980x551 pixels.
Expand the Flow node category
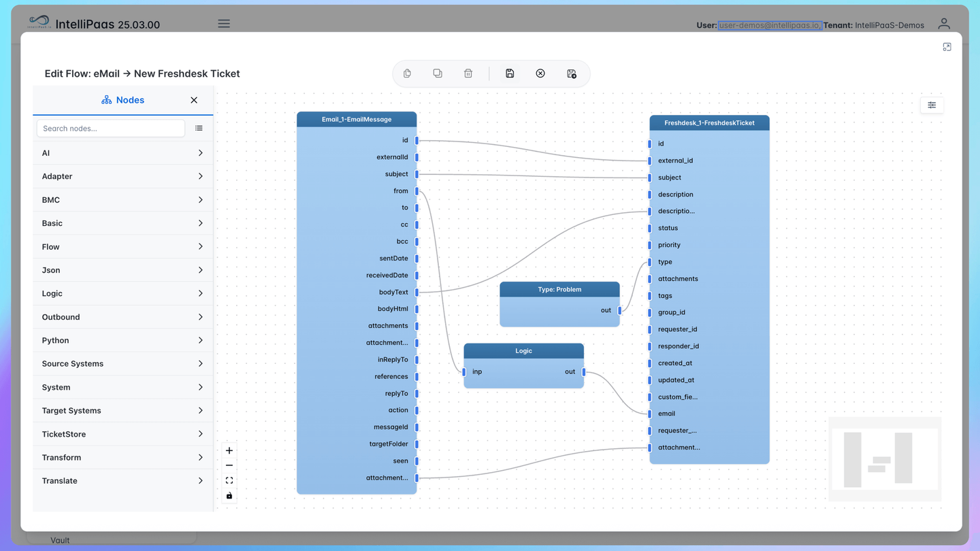(122, 247)
